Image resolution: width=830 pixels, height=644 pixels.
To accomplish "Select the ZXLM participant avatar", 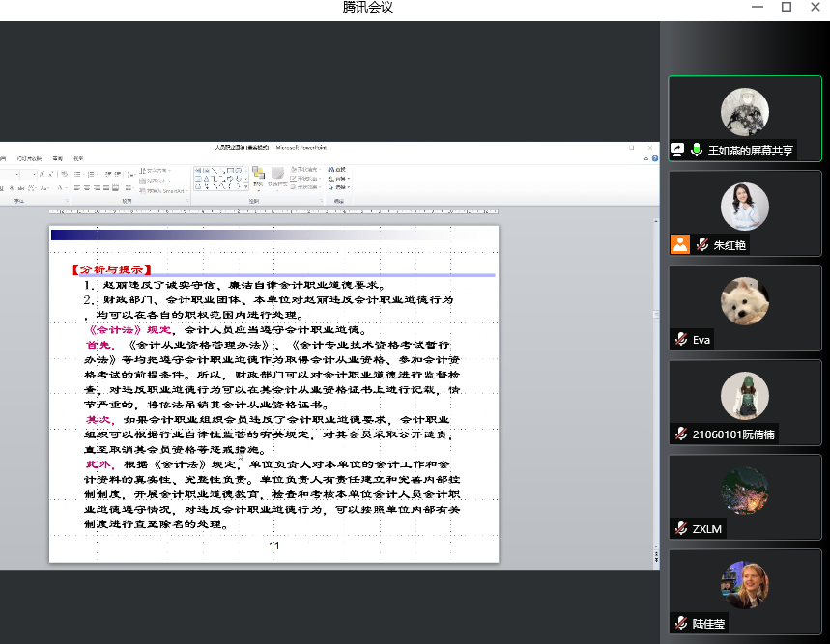I will click(x=745, y=490).
